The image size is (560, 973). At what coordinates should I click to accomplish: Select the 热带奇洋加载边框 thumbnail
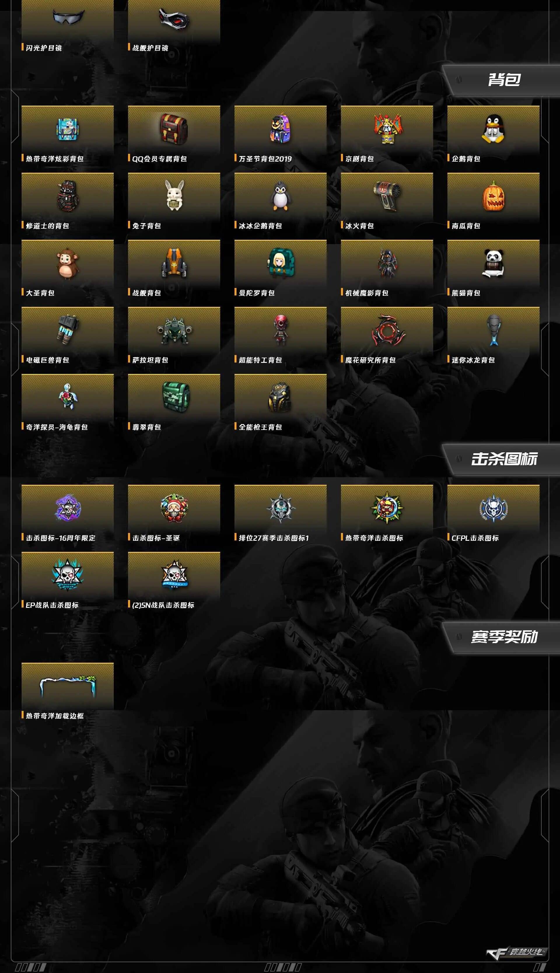[x=68, y=686]
